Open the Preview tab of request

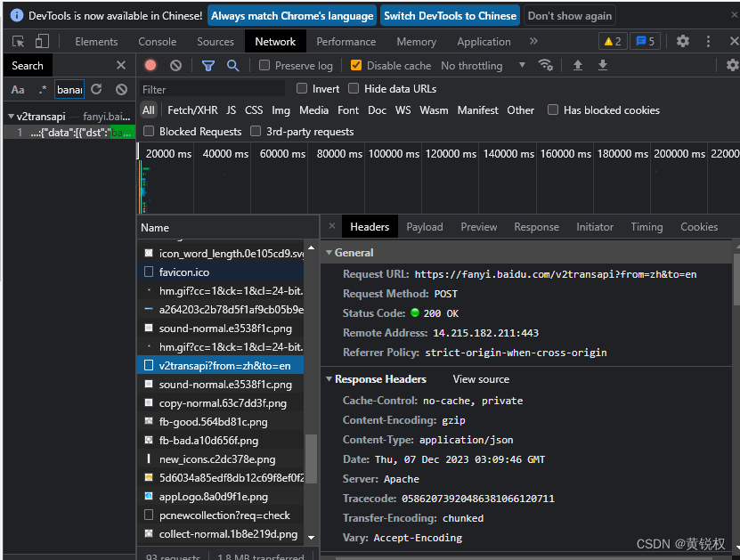478,227
